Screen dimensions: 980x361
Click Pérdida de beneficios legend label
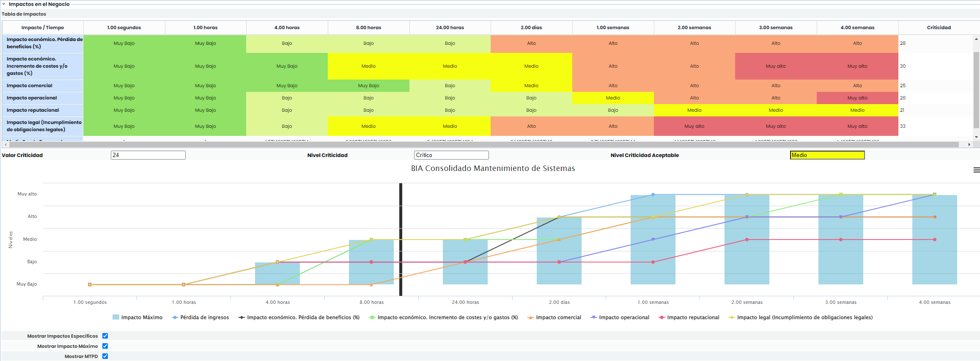(303, 317)
